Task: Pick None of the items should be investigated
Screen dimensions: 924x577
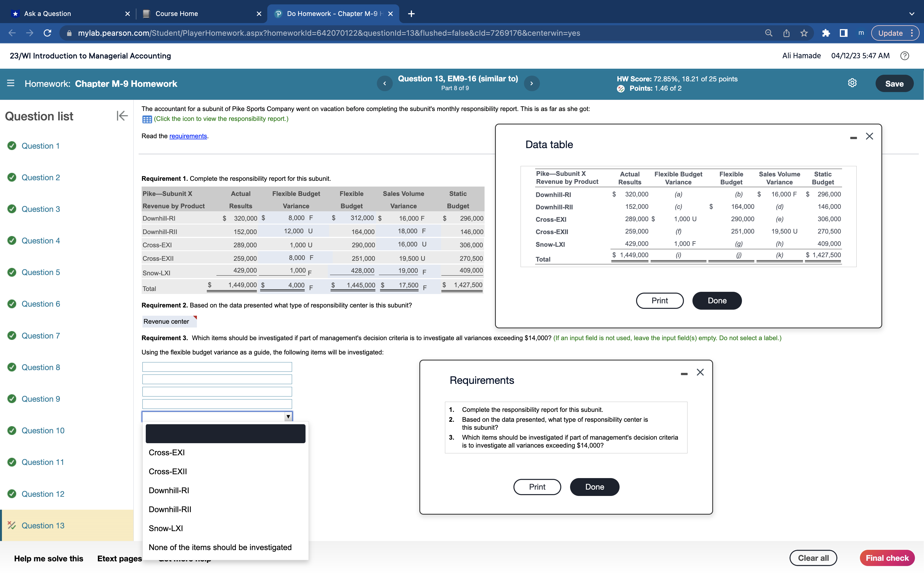Action: click(x=220, y=547)
